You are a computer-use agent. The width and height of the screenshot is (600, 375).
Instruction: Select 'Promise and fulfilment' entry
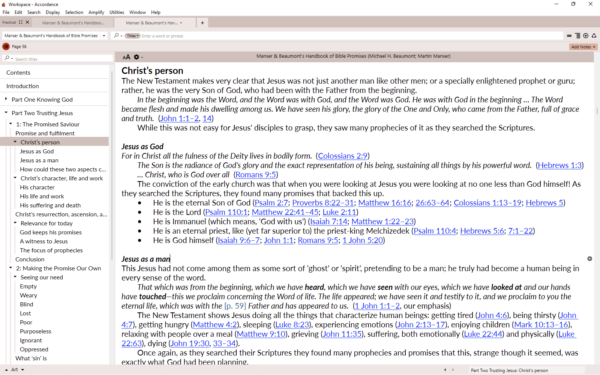(x=45, y=133)
